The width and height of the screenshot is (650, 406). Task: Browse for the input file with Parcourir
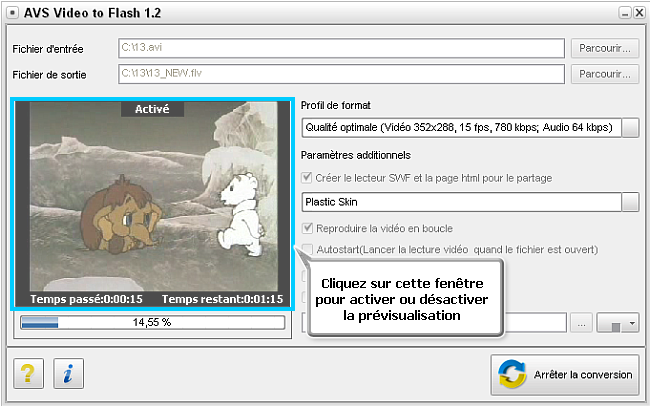coord(605,49)
